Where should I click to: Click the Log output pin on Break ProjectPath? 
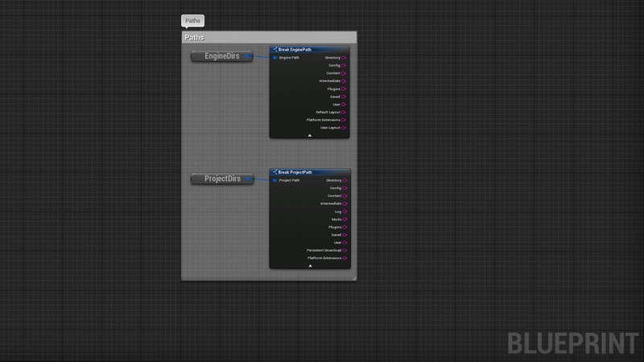pos(345,212)
